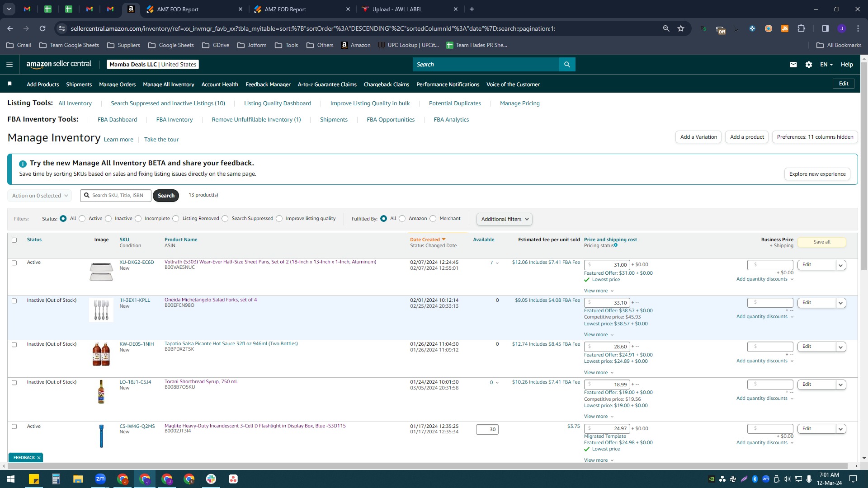The image size is (868, 488).
Task: Open Windows Start menu
Action: (x=11, y=479)
